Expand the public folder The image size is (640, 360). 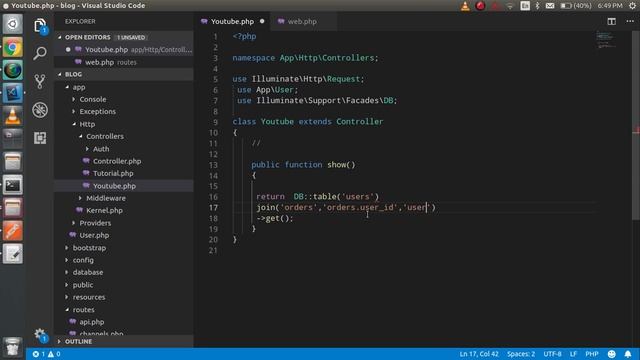(x=82, y=285)
